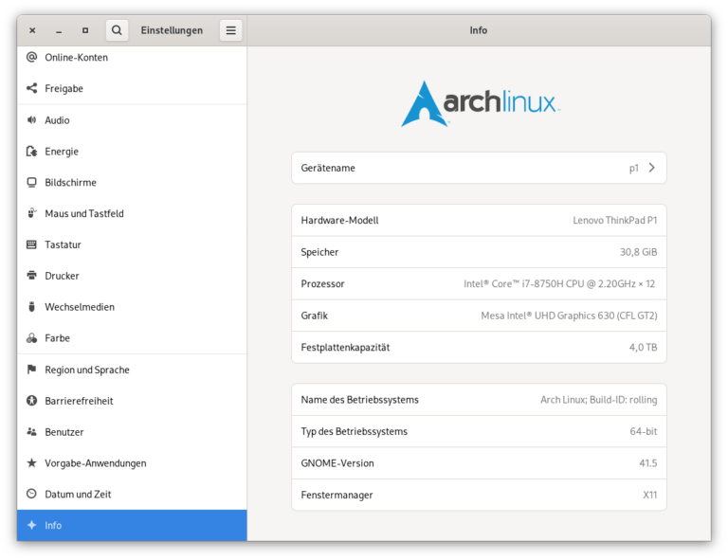This screenshot has width=728, height=560.
Task: Select the highlighted Info entry
Action: pyautogui.click(x=132, y=525)
